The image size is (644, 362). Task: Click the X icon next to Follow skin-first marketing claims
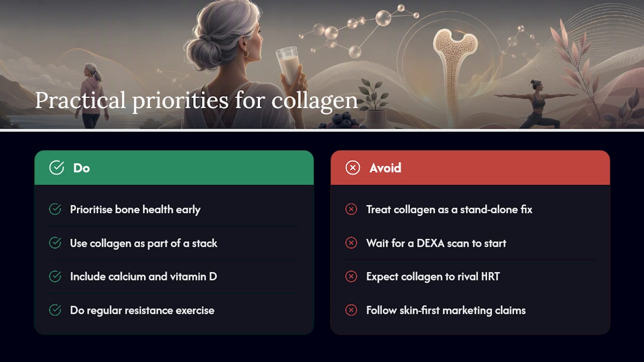point(351,310)
